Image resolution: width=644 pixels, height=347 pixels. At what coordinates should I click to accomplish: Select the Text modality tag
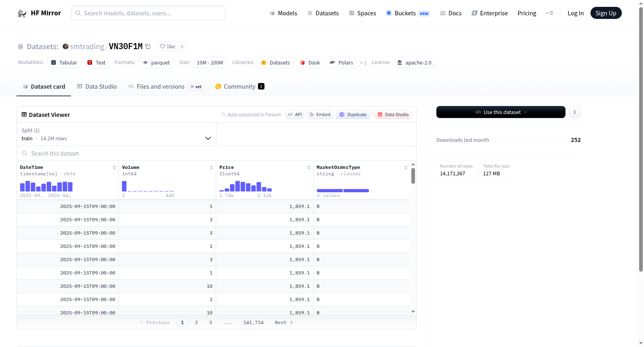pos(96,62)
